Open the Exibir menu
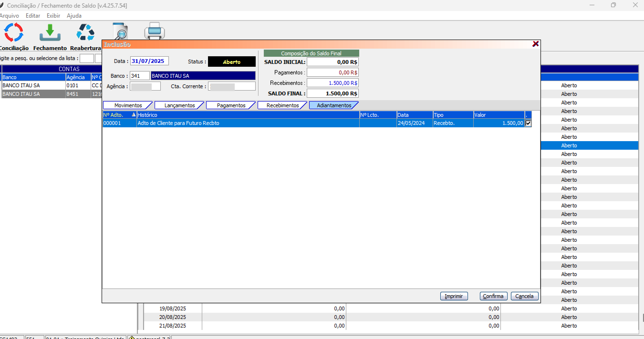This screenshot has height=339, width=644. (53, 16)
